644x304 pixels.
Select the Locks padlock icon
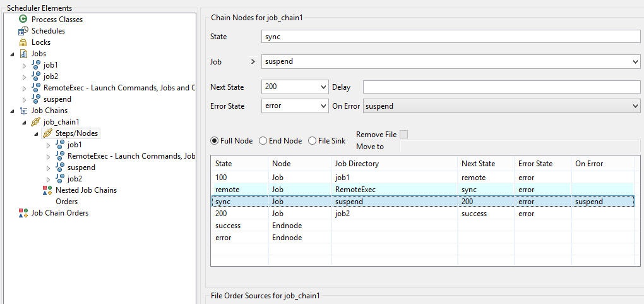[23, 42]
